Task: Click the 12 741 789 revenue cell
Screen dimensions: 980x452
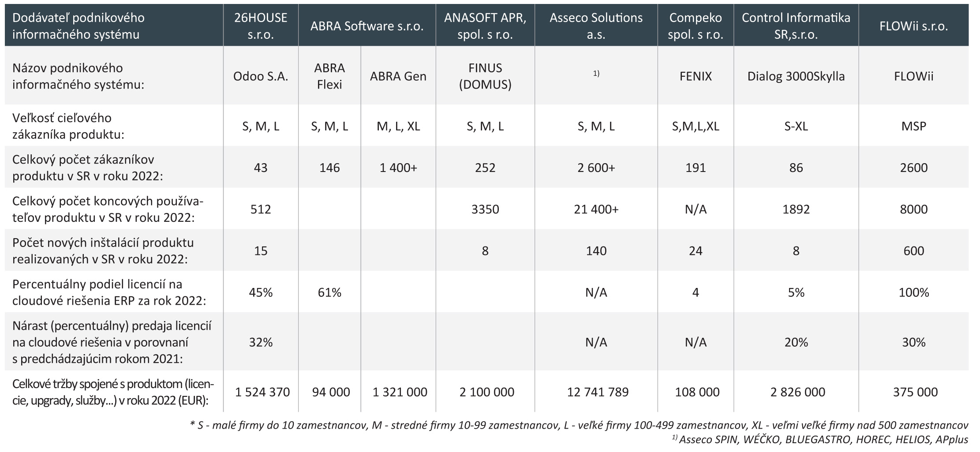Action: pyautogui.click(x=598, y=392)
